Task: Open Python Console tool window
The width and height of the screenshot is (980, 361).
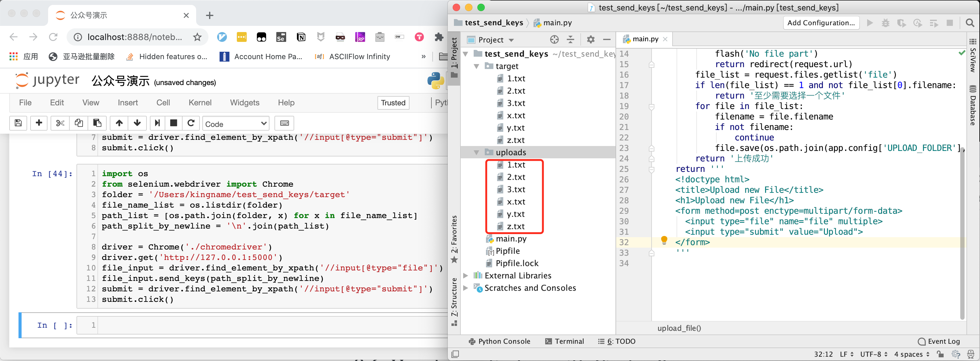Action: click(499, 341)
